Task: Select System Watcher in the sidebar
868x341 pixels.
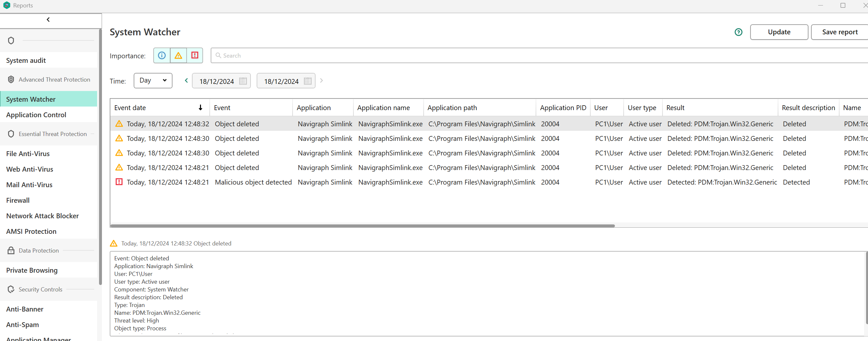Action: point(49,99)
